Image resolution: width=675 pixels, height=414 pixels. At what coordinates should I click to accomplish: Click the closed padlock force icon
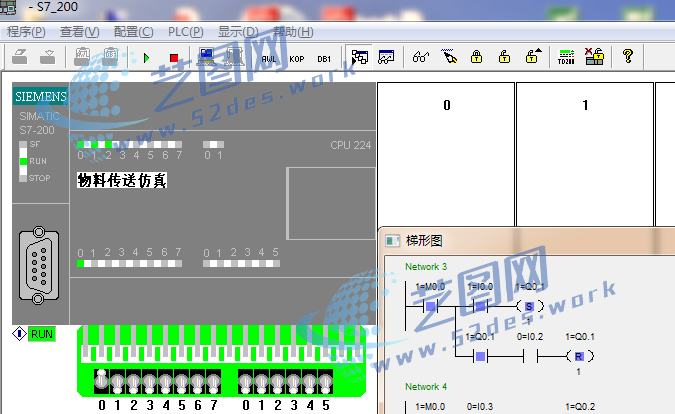pos(476,57)
